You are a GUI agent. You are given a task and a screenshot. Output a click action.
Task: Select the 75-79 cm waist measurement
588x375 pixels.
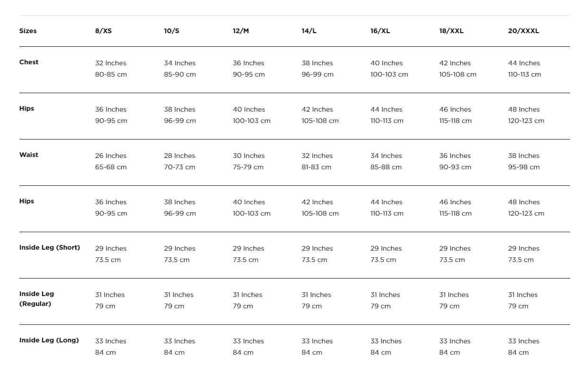point(248,167)
